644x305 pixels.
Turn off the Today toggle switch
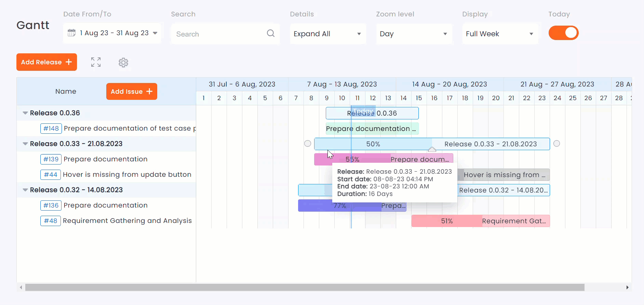(x=563, y=33)
